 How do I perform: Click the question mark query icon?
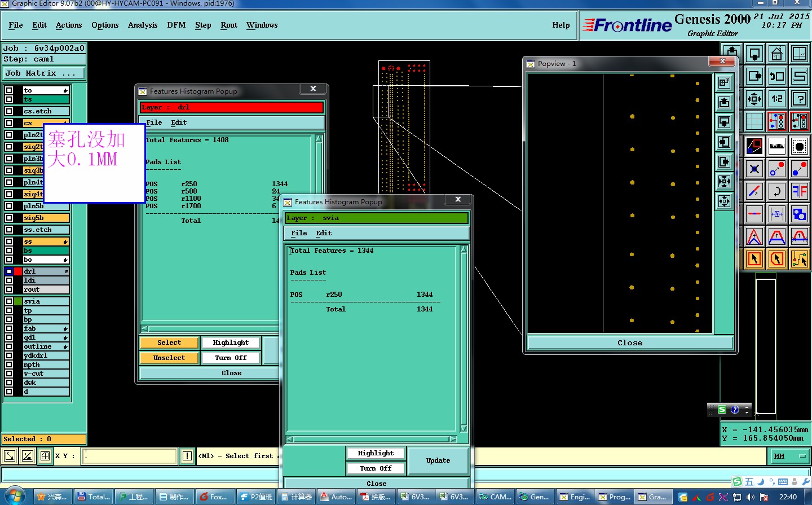click(800, 99)
